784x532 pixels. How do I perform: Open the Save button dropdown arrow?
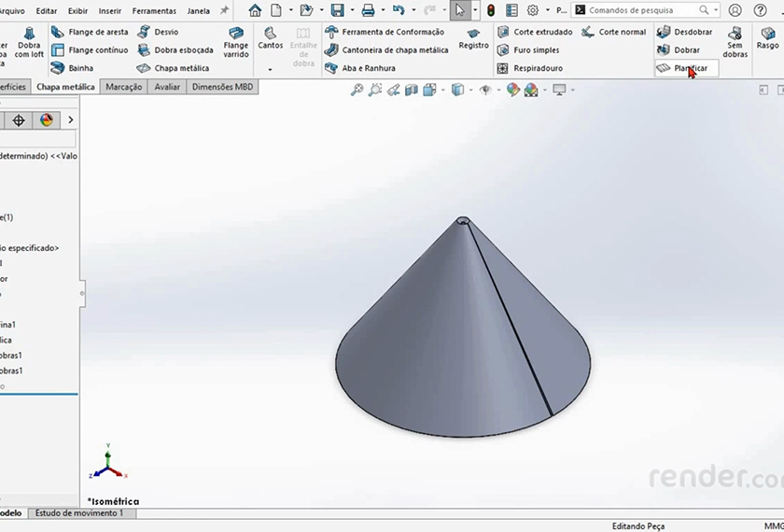point(351,10)
